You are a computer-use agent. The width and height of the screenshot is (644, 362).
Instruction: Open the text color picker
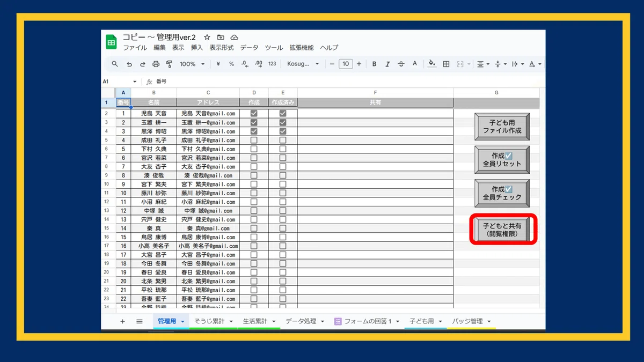(414, 64)
